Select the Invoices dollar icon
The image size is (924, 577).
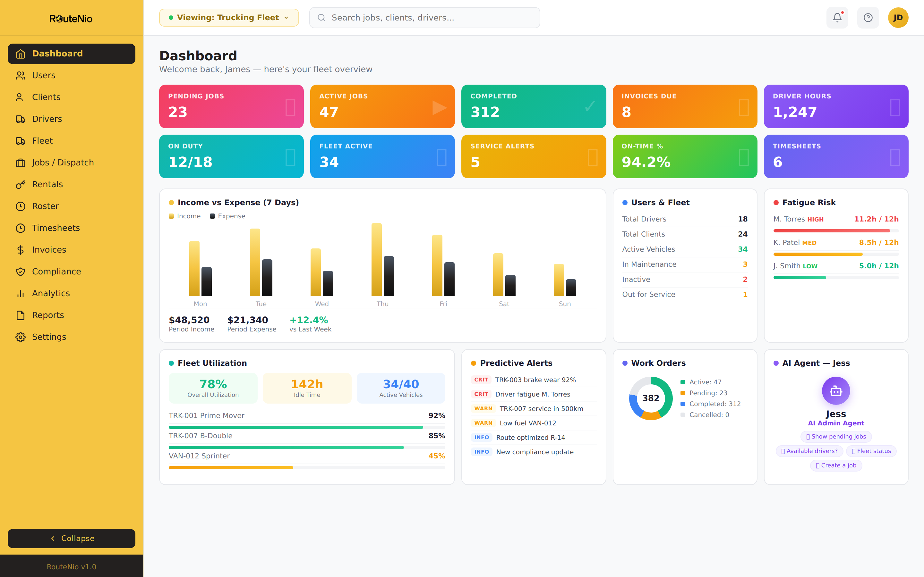(x=20, y=250)
